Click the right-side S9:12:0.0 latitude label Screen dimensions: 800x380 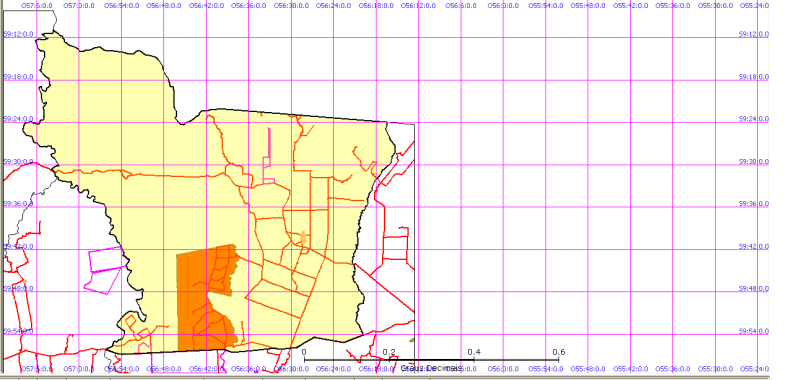(754, 34)
